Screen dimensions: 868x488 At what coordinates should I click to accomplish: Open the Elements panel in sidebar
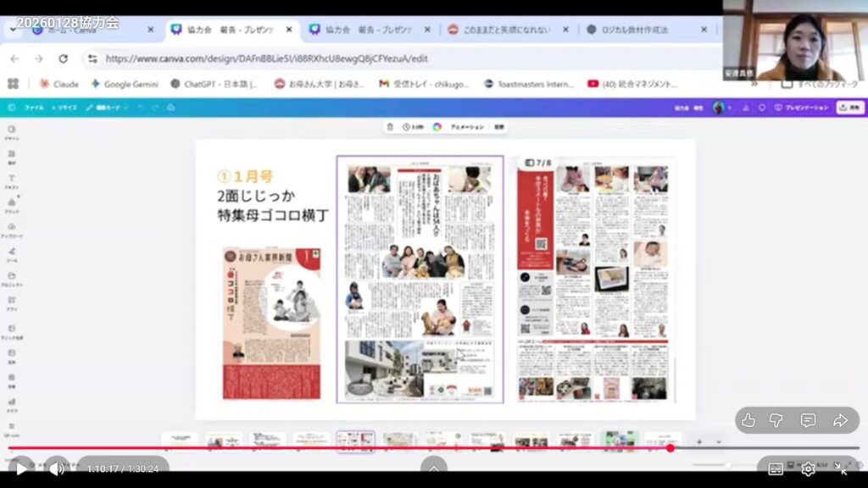pyautogui.click(x=12, y=157)
